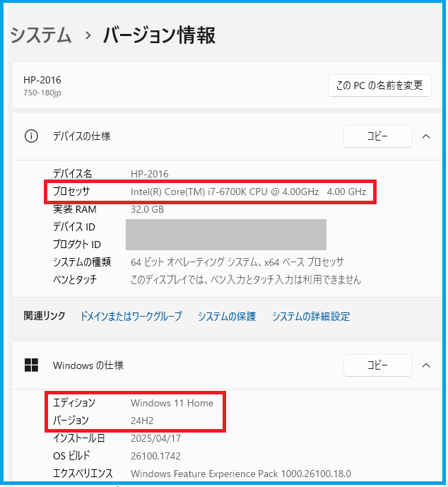Click the エクスペリエンス label
The image size is (448, 487).
tap(83, 474)
